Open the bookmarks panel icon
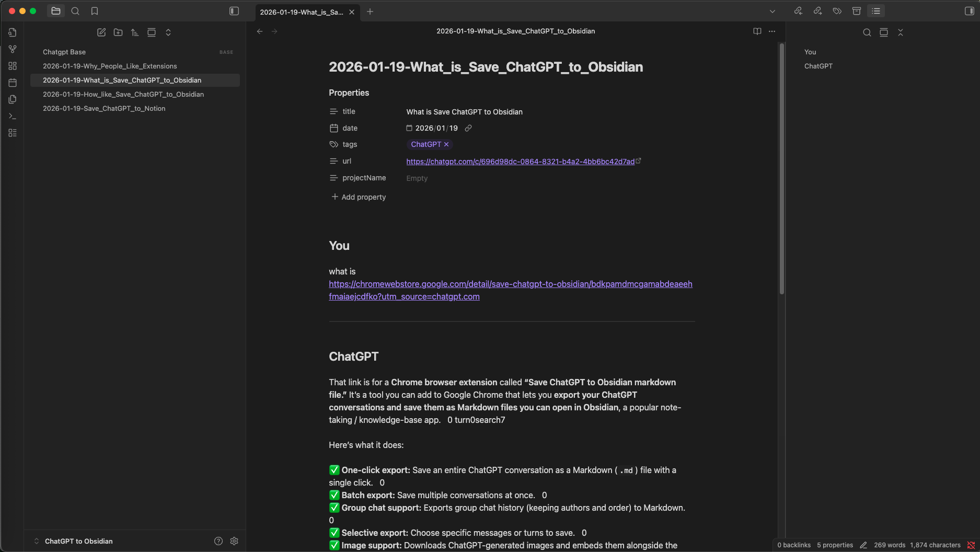 tap(95, 11)
